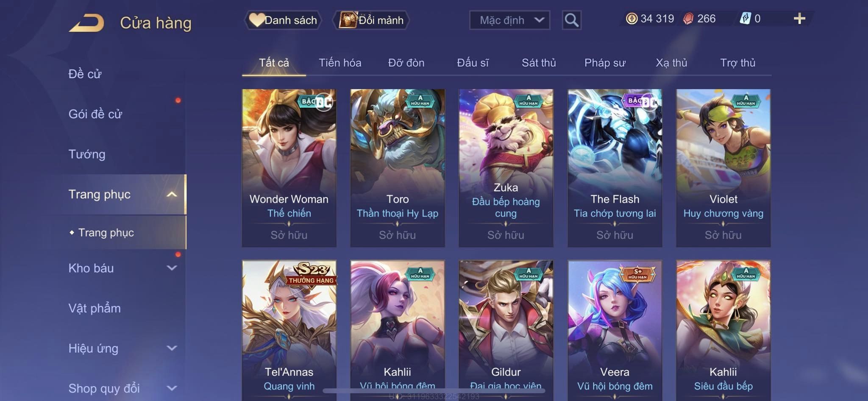Tap the plus icon to add currency

pos(799,19)
